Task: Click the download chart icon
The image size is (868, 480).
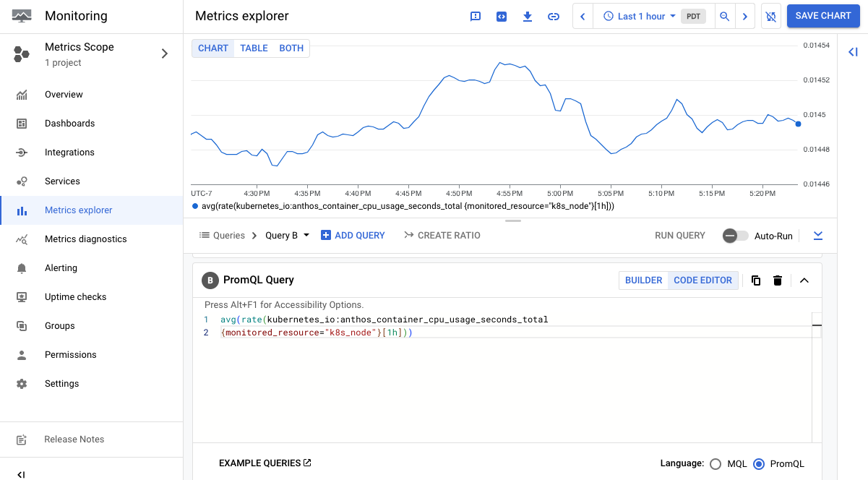Action: pos(528,16)
